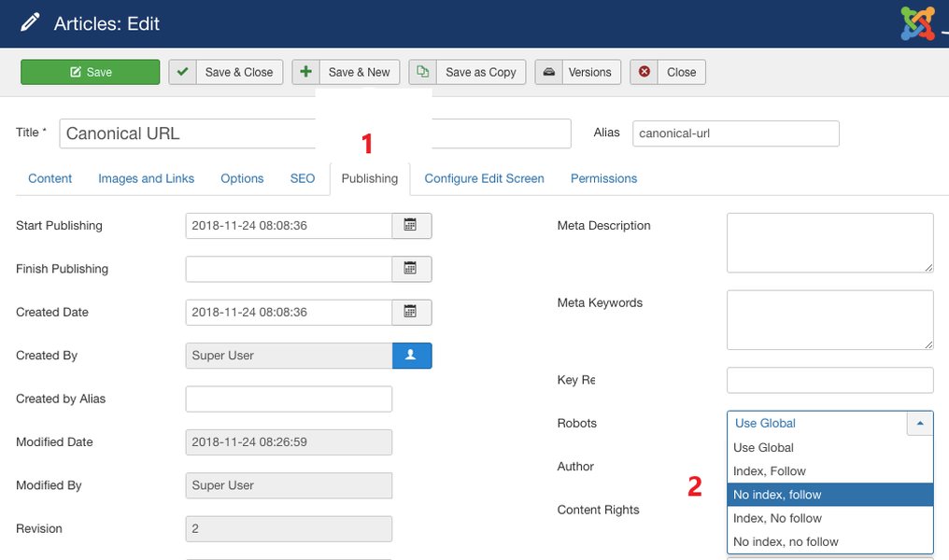
Task: Click the Meta Description resize handle
Action: [928, 267]
